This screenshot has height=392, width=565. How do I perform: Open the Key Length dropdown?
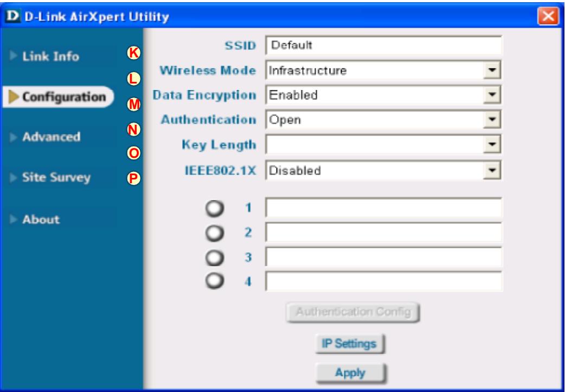point(492,145)
